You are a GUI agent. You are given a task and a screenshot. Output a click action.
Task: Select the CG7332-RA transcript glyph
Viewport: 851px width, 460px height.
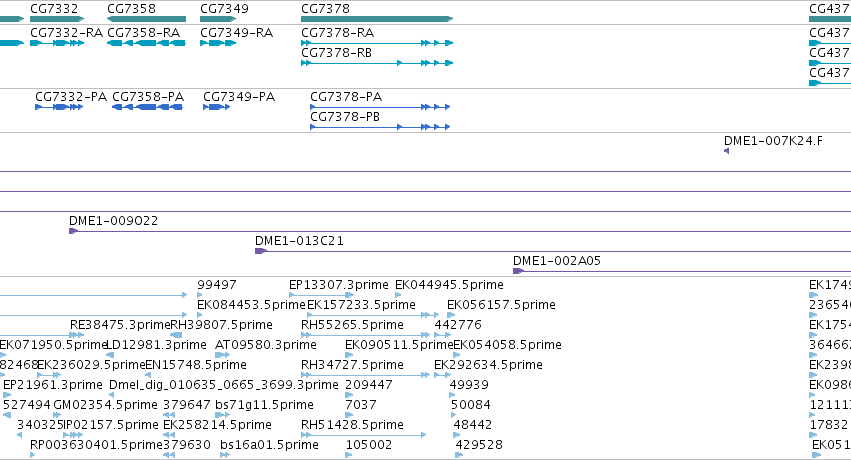coord(57,43)
